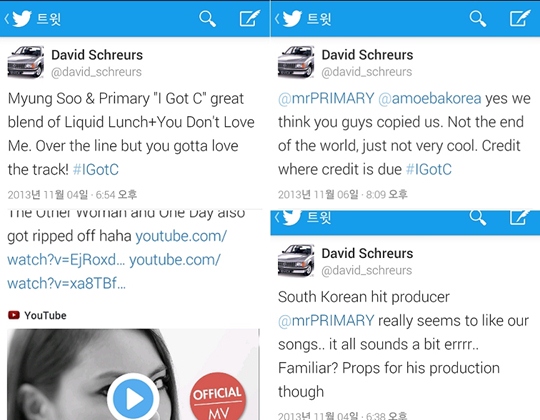The height and width of the screenshot is (420, 540).
Task: Open #IGotC hashtag in credit is due tweet
Action: click(429, 169)
